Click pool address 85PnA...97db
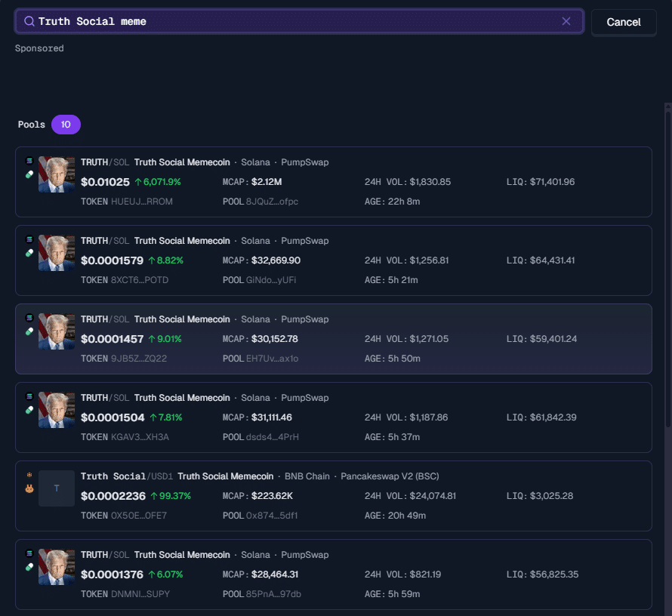The height and width of the screenshot is (616, 672). (273, 593)
